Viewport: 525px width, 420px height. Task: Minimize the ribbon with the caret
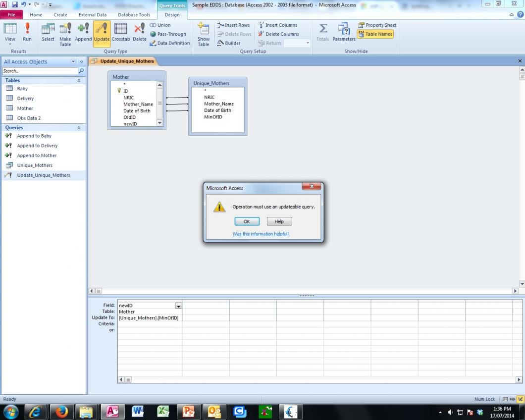point(512,14)
